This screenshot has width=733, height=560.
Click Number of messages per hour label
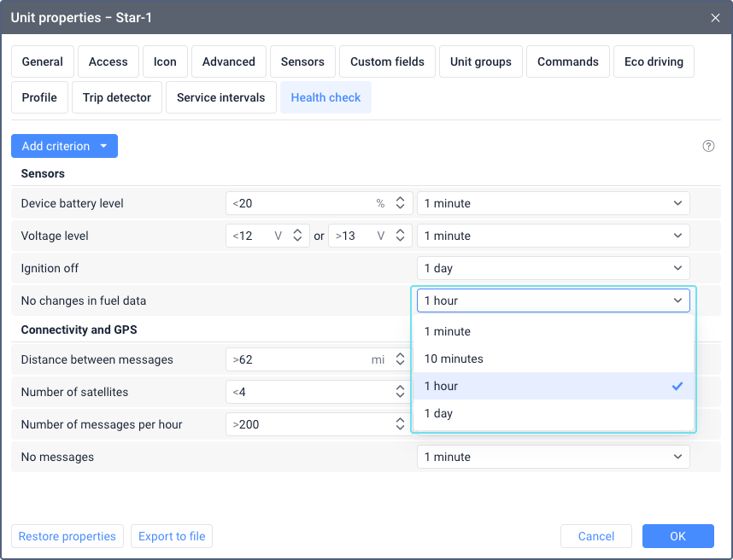pos(102,424)
